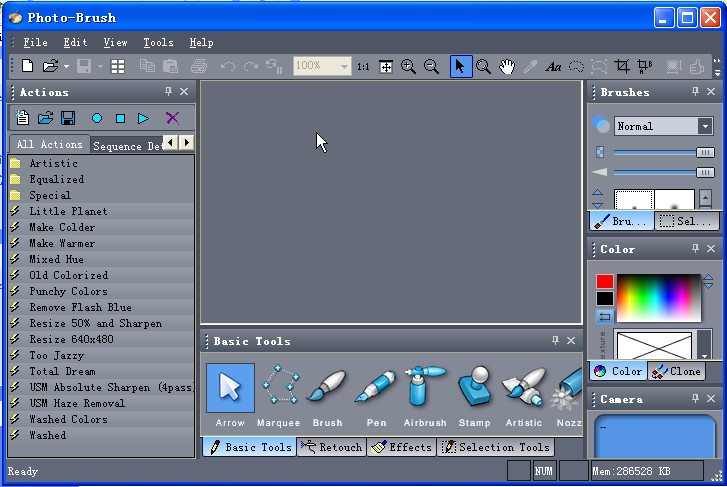Select the Pen tool in Basic Tools
Screen dimensions: 727x487
point(376,396)
